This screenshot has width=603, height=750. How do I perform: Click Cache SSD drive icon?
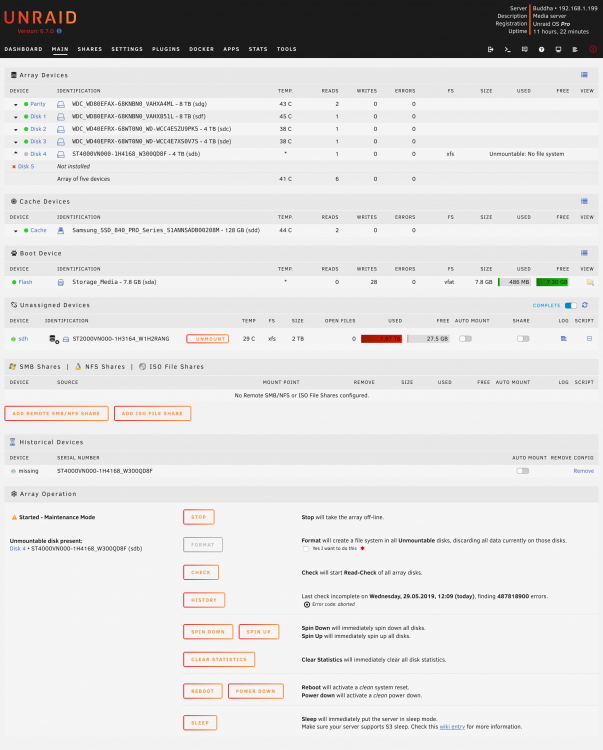point(61,231)
